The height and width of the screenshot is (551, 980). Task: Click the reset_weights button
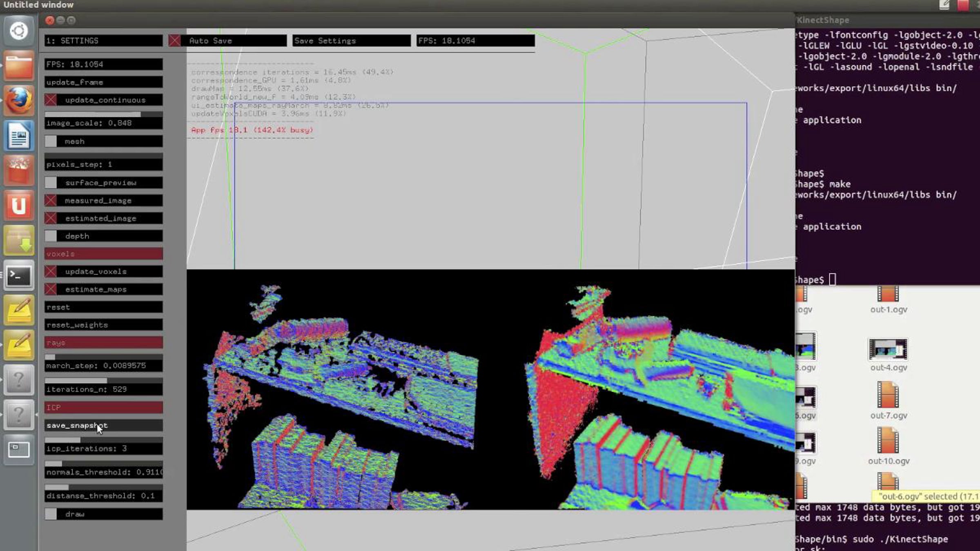(x=104, y=325)
